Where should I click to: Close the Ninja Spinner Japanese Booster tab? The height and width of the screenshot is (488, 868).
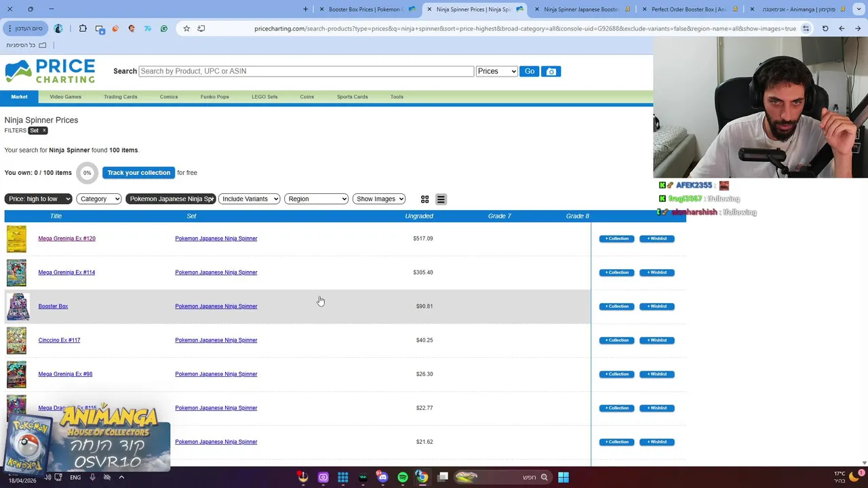(x=536, y=9)
